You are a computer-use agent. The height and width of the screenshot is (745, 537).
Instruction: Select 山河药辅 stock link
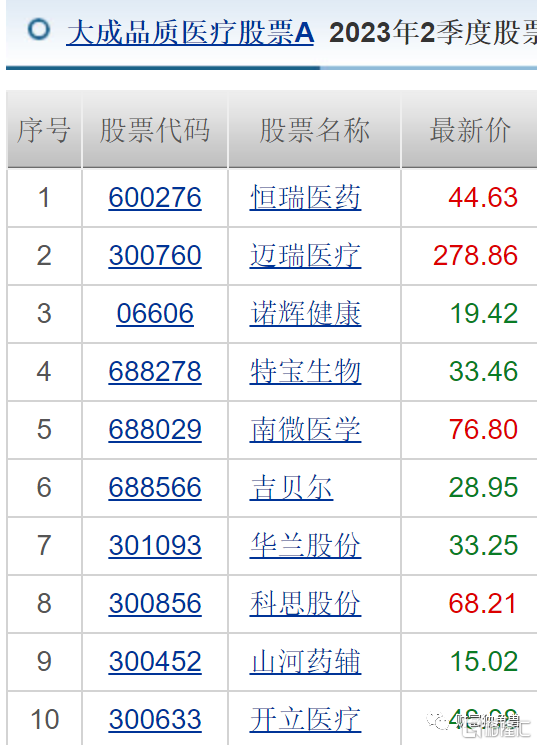pyautogui.click(x=305, y=661)
